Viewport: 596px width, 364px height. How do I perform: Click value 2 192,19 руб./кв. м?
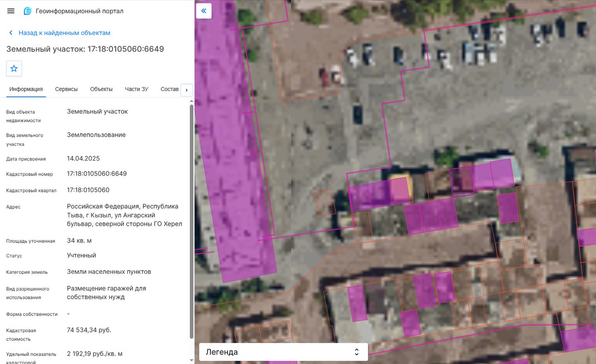pyautogui.click(x=95, y=354)
